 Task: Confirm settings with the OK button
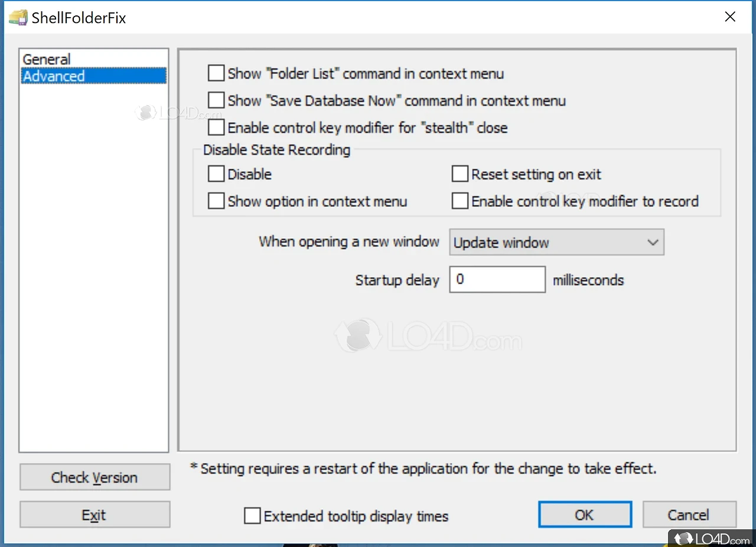[585, 515]
